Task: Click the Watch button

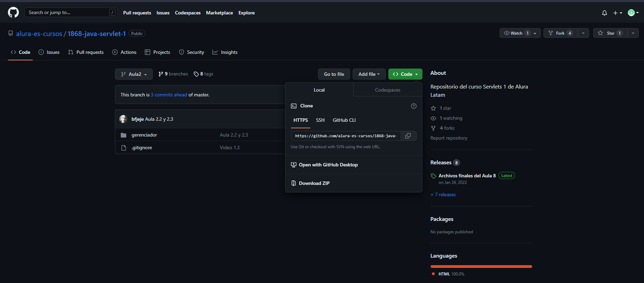Action: 520,33
